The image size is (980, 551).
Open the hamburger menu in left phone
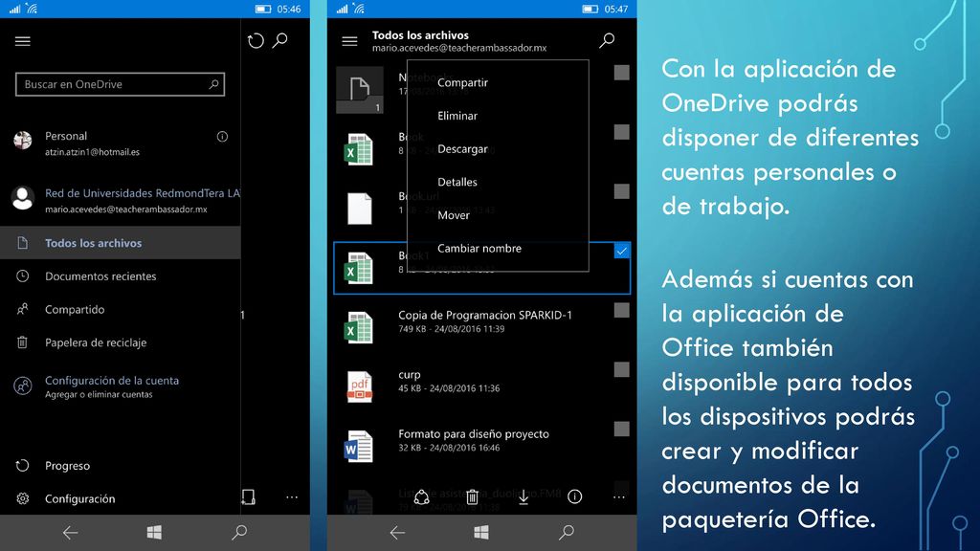point(23,41)
